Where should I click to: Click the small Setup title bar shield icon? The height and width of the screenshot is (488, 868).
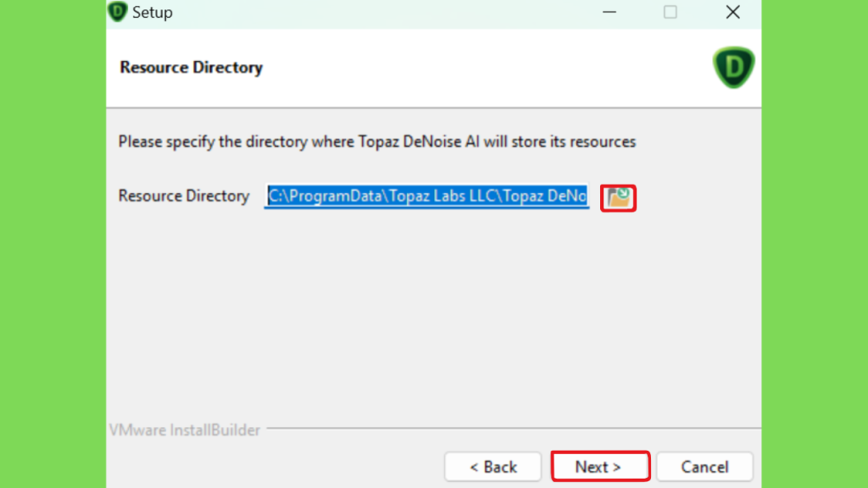(x=117, y=11)
